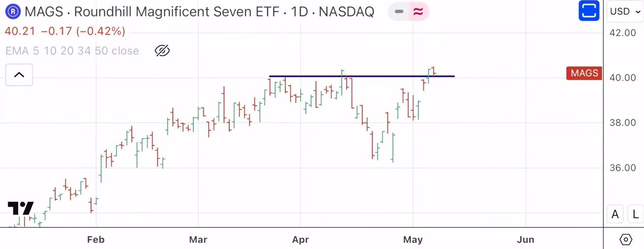Click the Roundhill symbol logo icon
Screen dimensions: 644x249
click(13, 11)
